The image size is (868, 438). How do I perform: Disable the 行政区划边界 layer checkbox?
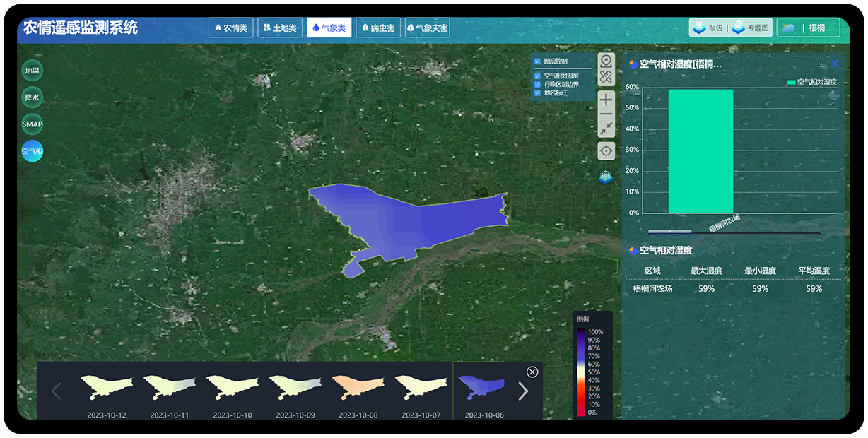coord(537,84)
